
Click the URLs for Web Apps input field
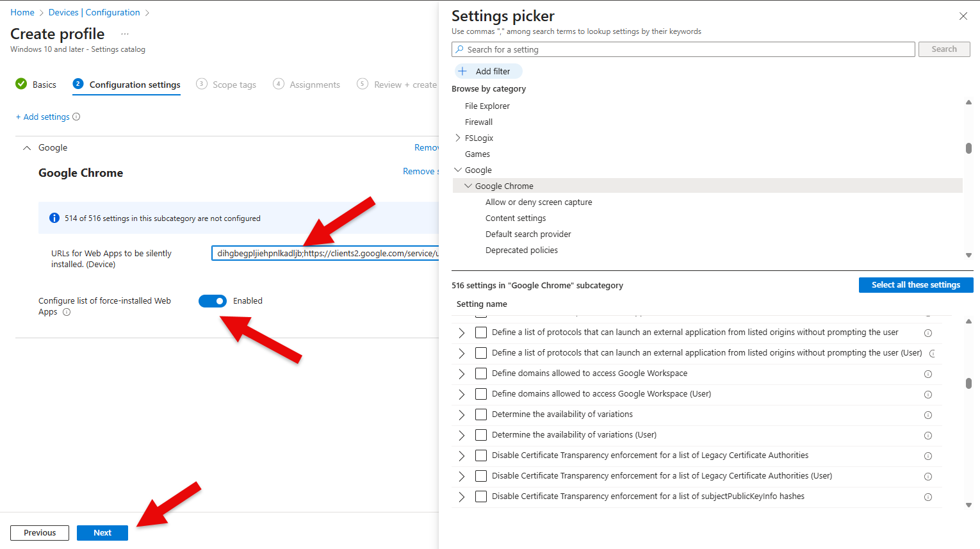[x=325, y=253]
